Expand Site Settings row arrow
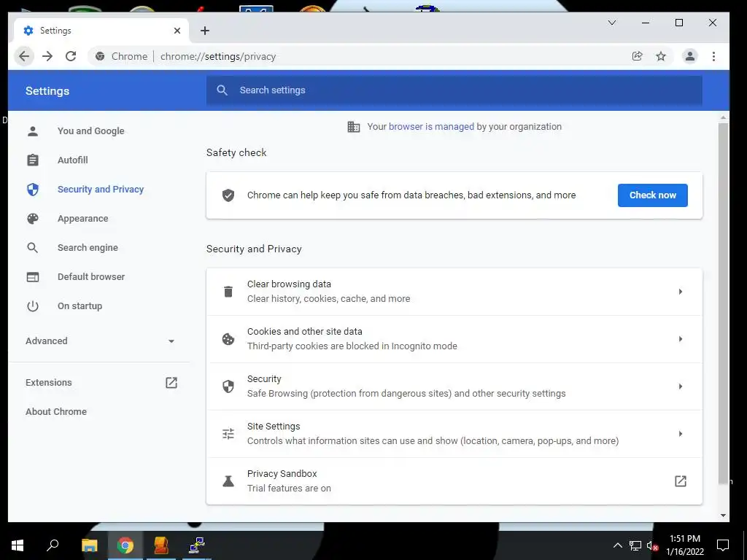This screenshot has width=747, height=560. (681, 434)
